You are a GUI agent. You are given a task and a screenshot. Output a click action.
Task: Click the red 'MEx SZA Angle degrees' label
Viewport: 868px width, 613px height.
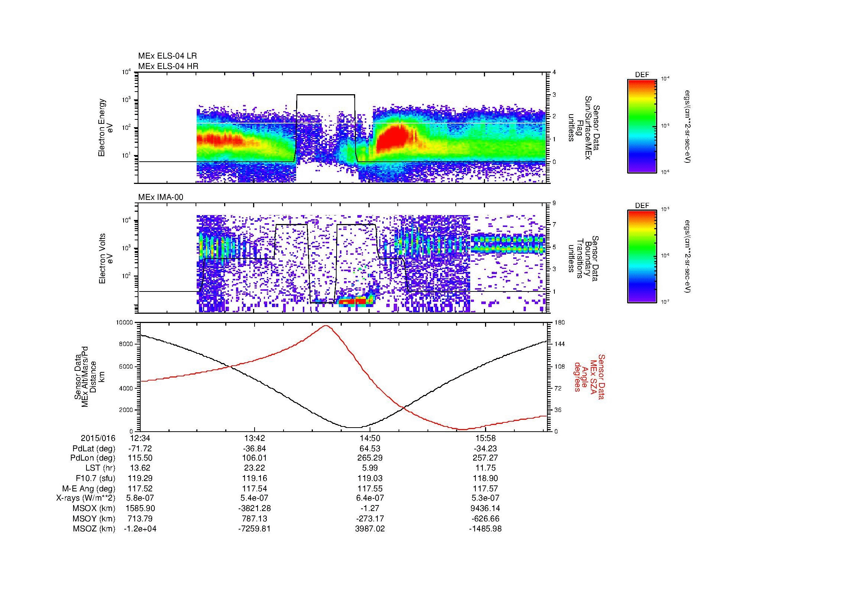[589, 376]
